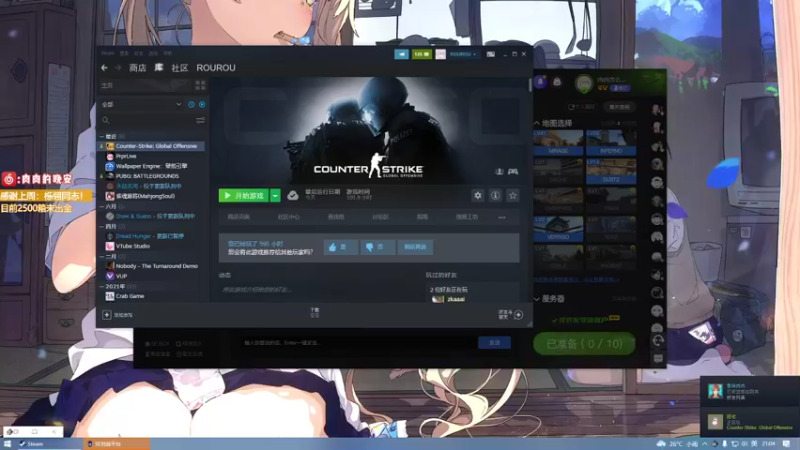Click the friends and chat plus icon

[518, 315]
